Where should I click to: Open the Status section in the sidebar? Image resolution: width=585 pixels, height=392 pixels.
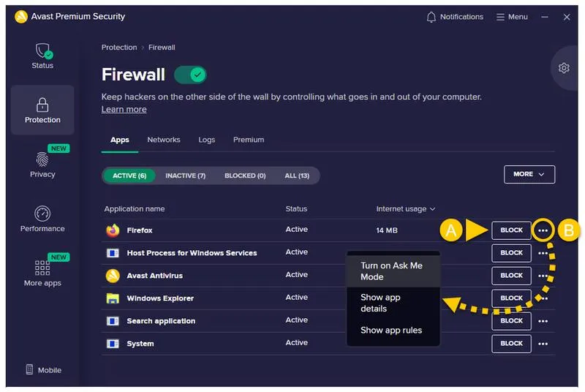point(42,56)
